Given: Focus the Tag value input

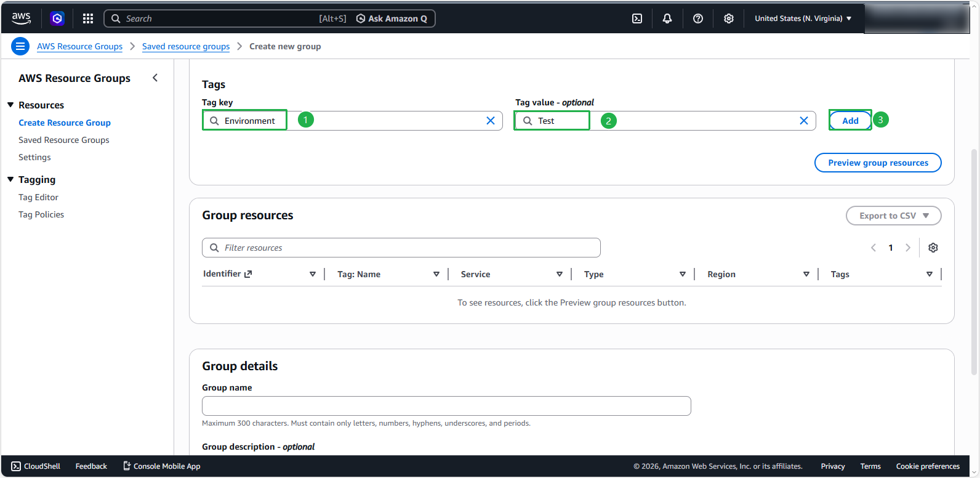Looking at the screenshot, I should click(x=665, y=121).
